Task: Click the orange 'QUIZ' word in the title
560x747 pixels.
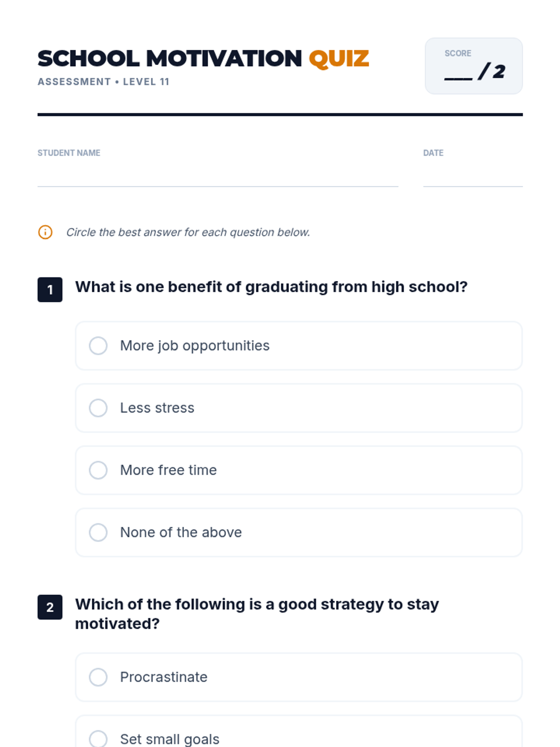Action: click(339, 59)
